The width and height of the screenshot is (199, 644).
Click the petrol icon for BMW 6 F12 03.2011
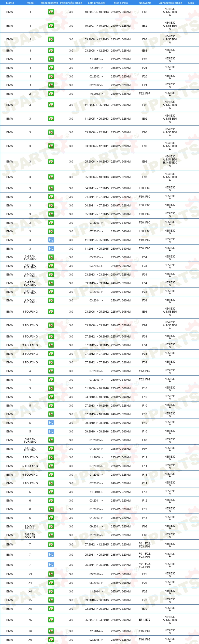pos(51,501)
